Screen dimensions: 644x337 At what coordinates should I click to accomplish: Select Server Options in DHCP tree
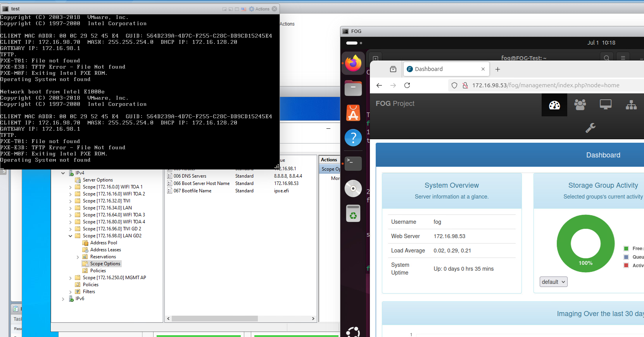pyautogui.click(x=98, y=180)
